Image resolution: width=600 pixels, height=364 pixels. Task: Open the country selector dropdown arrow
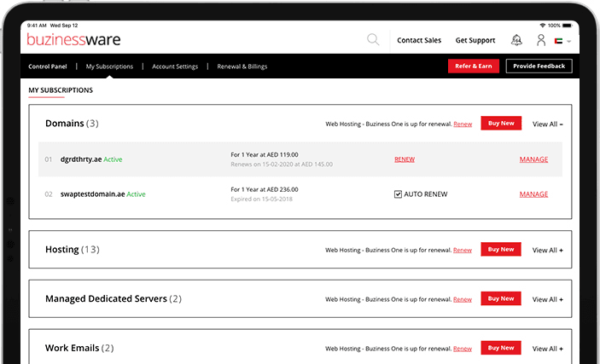pos(569,41)
